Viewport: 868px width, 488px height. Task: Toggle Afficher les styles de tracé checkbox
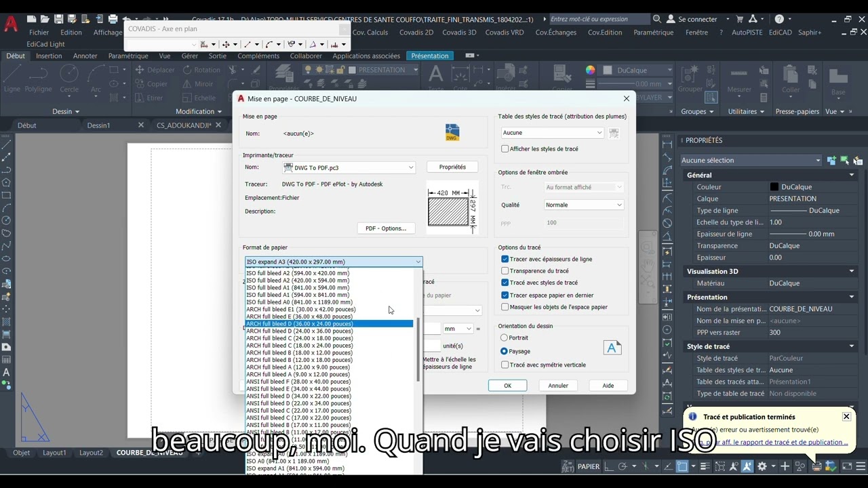505,149
